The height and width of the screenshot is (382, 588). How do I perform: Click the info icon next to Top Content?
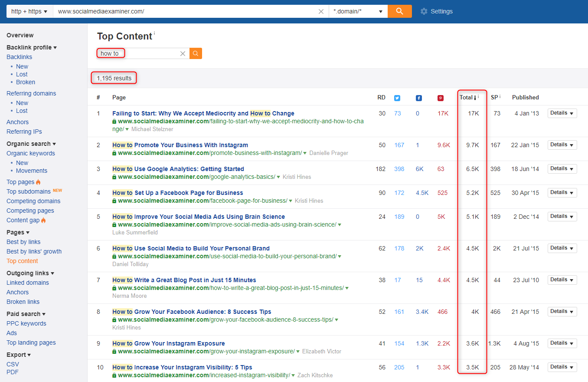154,33
